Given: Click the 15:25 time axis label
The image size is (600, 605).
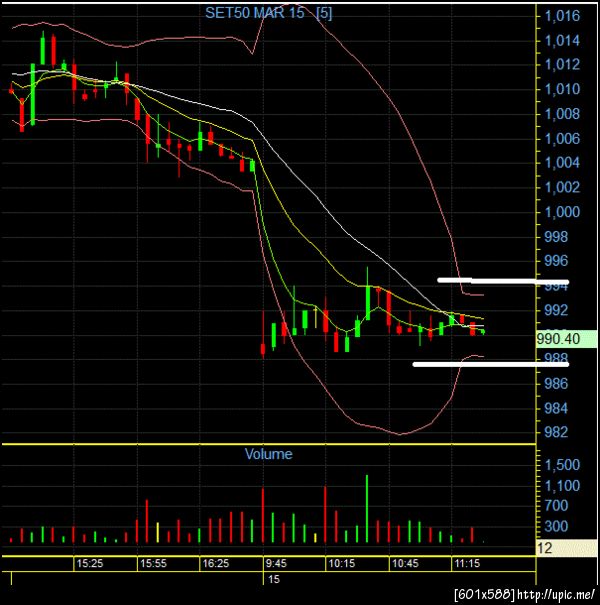Looking at the screenshot, I should (x=90, y=563).
